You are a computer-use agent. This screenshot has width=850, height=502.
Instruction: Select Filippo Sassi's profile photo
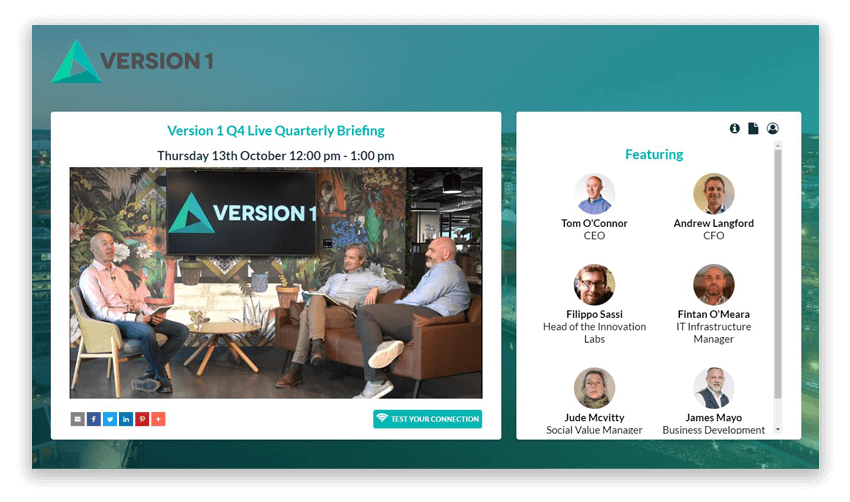[x=594, y=285]
